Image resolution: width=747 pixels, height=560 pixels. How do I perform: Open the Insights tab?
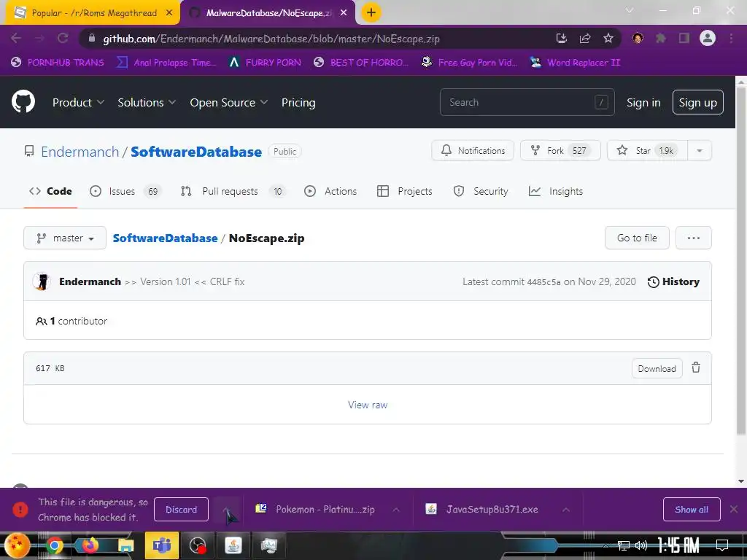(x=555, y=191)
